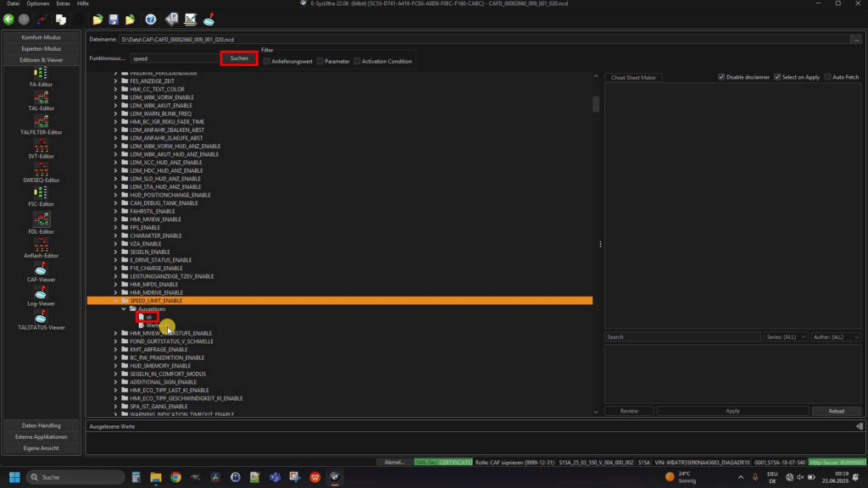Click the function tree's vertical scrollbar thumb

pos(596,104)
